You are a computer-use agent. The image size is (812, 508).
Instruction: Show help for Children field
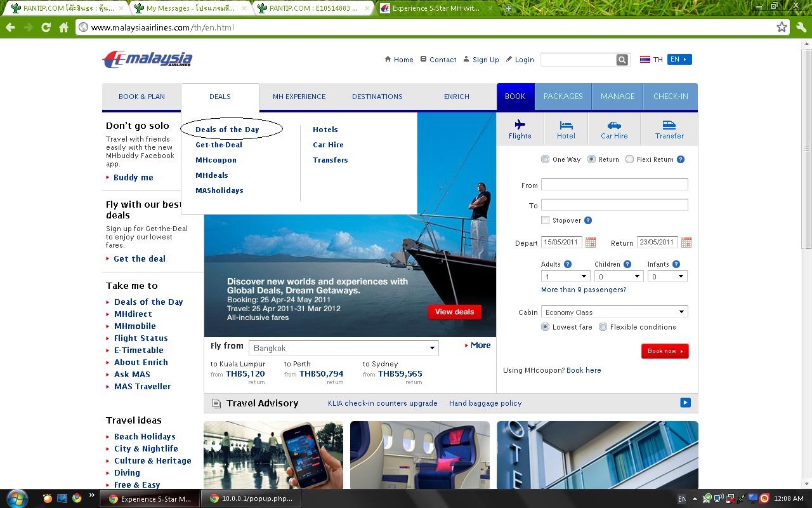click(x=627, y=264)
